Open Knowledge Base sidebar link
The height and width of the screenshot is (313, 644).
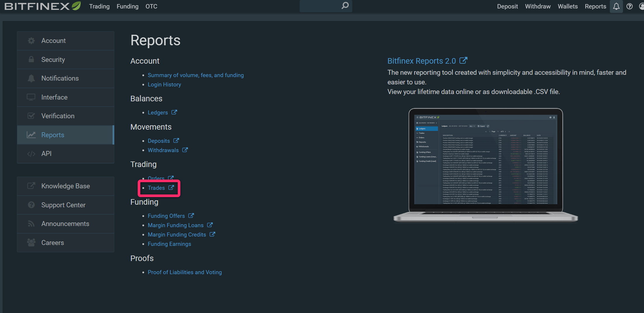(65, 186)
